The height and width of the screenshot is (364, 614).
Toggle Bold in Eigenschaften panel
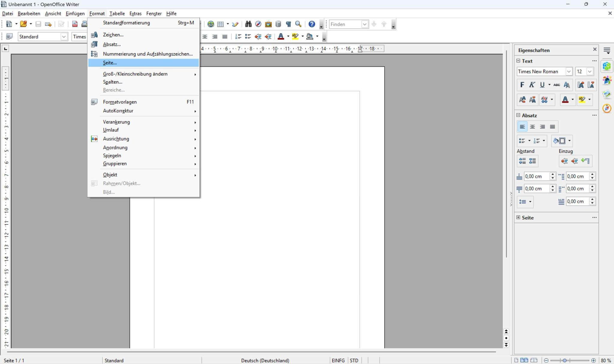(522, 85)
